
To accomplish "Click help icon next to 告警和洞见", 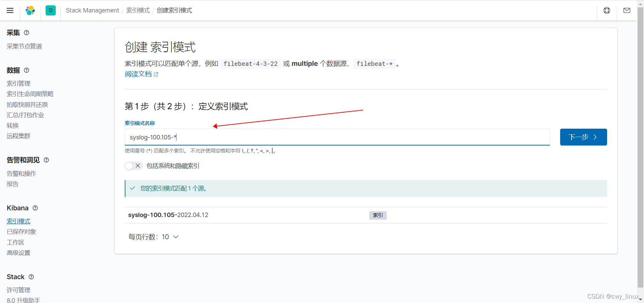I will click(46, 160).
